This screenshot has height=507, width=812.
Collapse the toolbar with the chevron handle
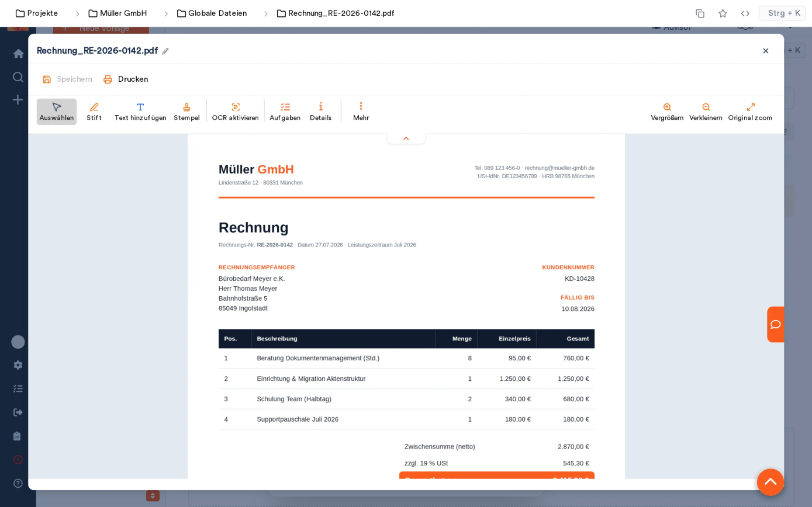coord(406,138)
